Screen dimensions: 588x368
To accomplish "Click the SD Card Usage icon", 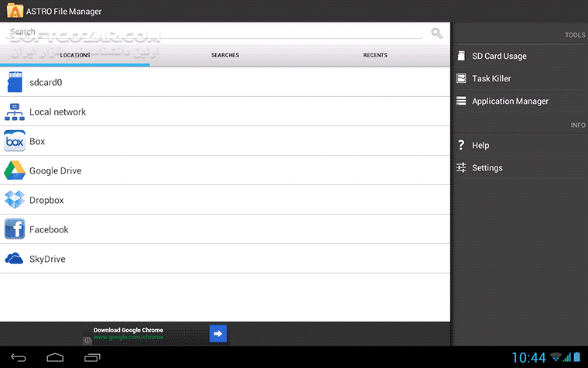I will click(461, 56).
